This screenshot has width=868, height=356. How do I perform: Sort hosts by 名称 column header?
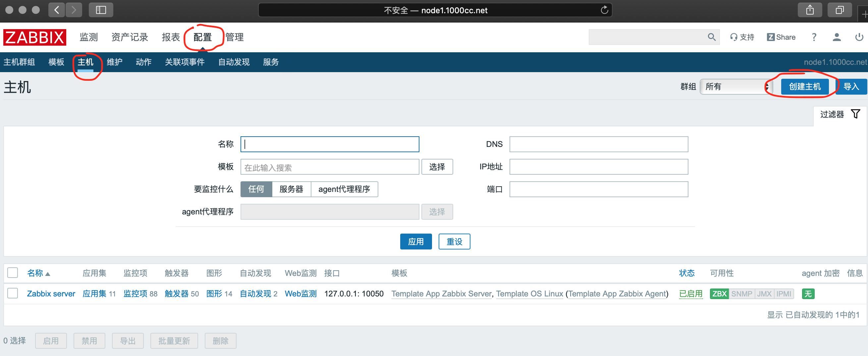(x=35, y=273)
